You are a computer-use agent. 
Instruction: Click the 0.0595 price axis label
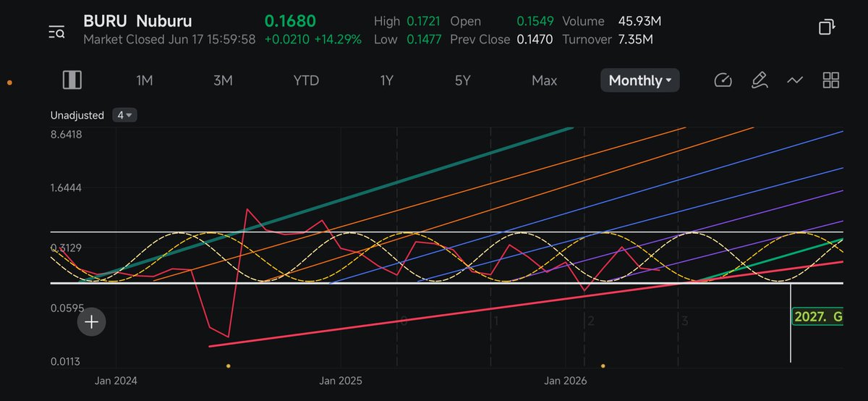click(66, 308)
